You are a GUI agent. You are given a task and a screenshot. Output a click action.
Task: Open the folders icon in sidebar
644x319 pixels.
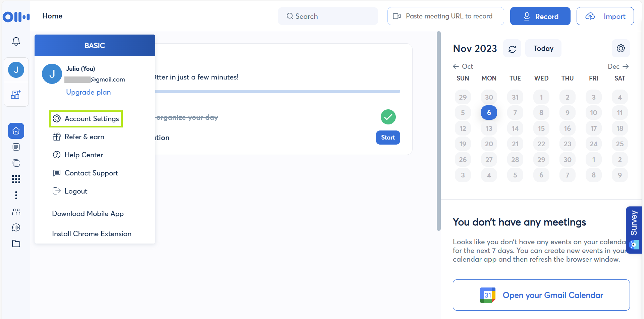pyautogui.click(x=16, y=244)
